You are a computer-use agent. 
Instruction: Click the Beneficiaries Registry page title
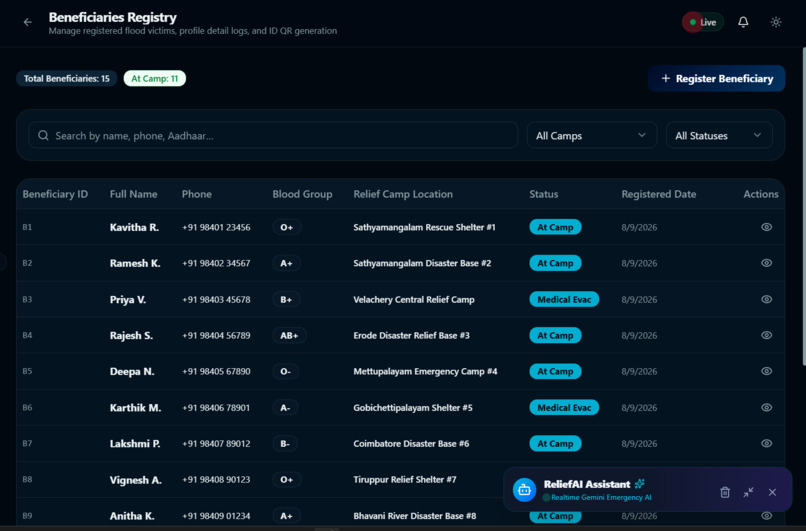pyautogui.click(x=113, y=17)
